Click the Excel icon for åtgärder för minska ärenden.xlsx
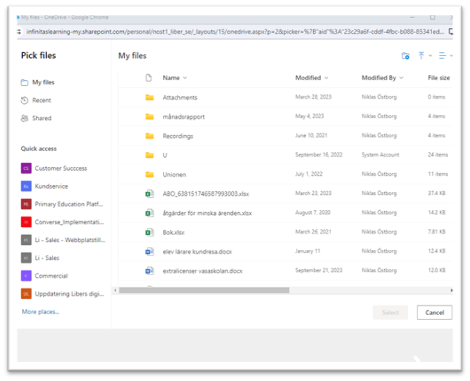Viewport: 470px width, 381px height. click(149, 213)
